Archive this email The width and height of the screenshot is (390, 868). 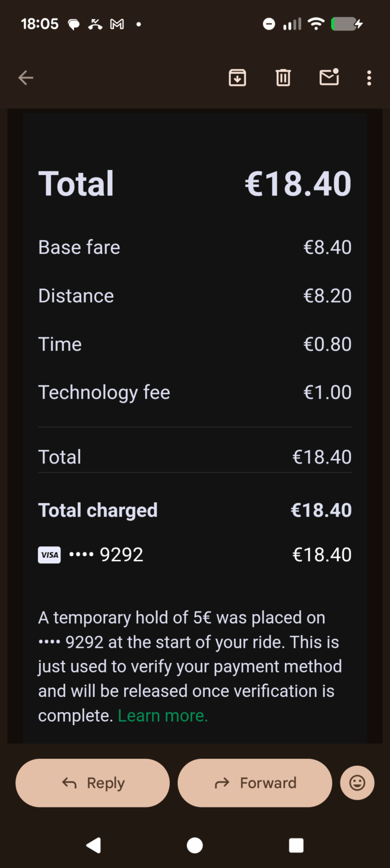tap(237, 77)
